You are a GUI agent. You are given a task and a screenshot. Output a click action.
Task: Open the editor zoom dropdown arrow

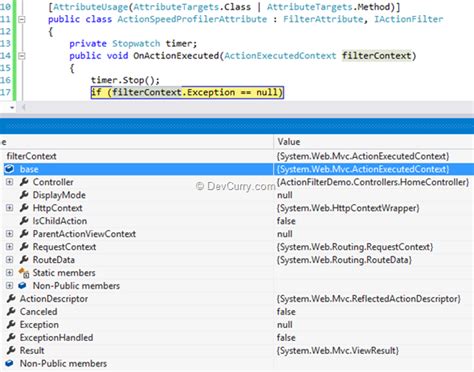[x=12, y=108]
